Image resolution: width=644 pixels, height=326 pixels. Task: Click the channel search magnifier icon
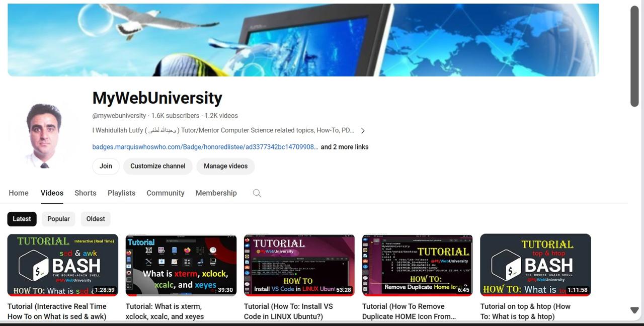pos(257,193)
